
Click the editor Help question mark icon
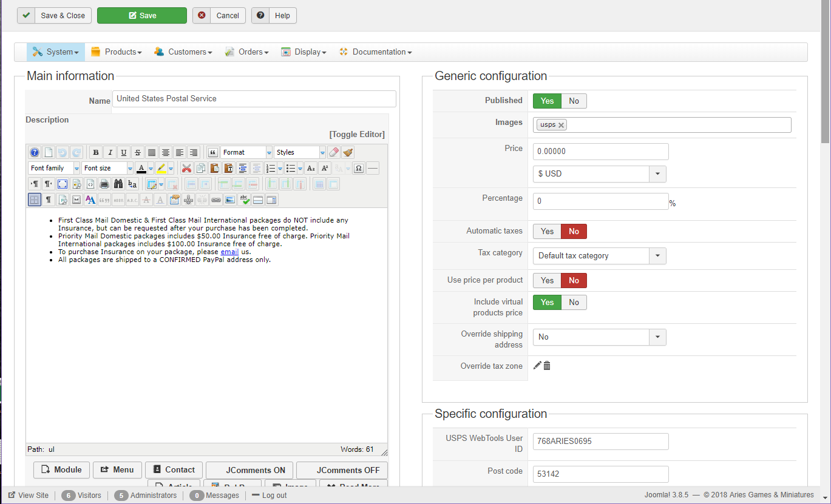35,153
